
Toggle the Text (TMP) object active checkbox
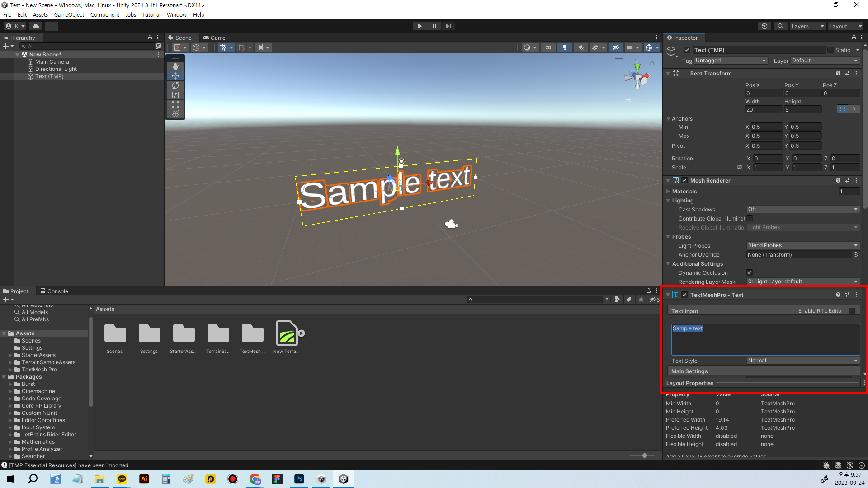pyautogui.click(x=687, y=50)
